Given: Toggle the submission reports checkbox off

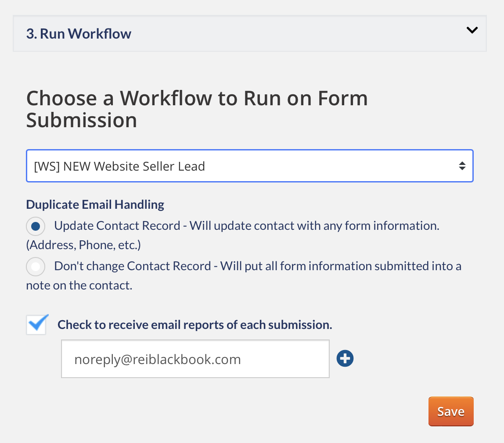Looking at the screenshot, I should (x=37, y=325).
